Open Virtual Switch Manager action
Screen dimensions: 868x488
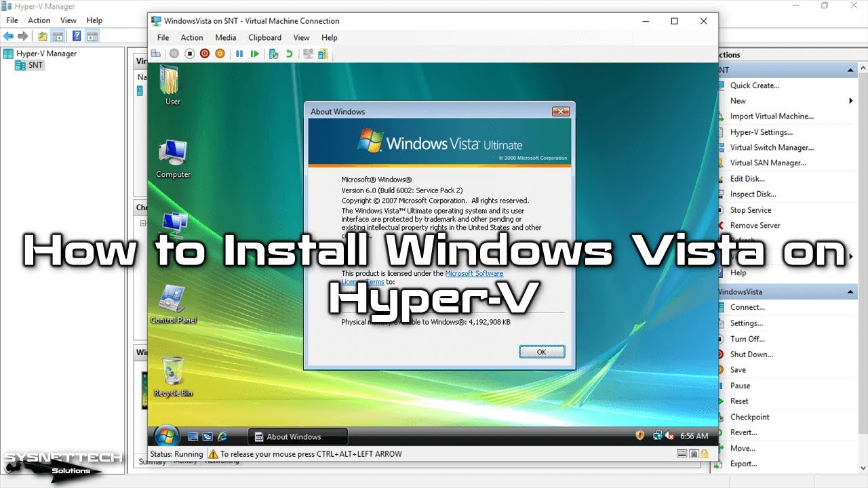pos(772,147)
